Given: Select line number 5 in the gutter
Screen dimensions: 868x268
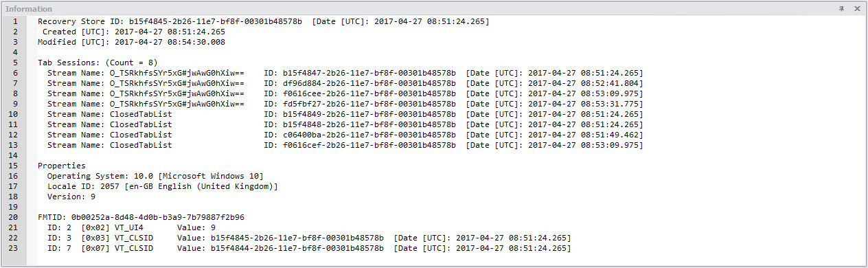Looking at the screenshot, I should [x=14, y=63].
